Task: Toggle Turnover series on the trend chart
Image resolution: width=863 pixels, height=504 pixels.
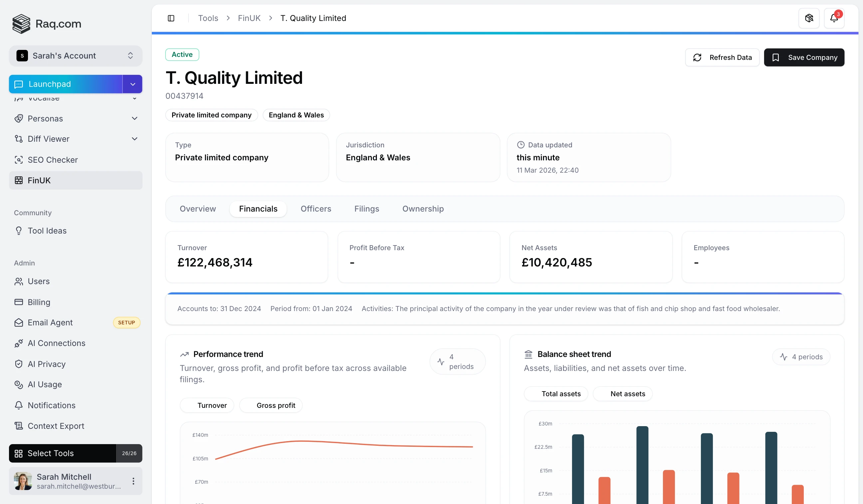Action: (207, 405)
